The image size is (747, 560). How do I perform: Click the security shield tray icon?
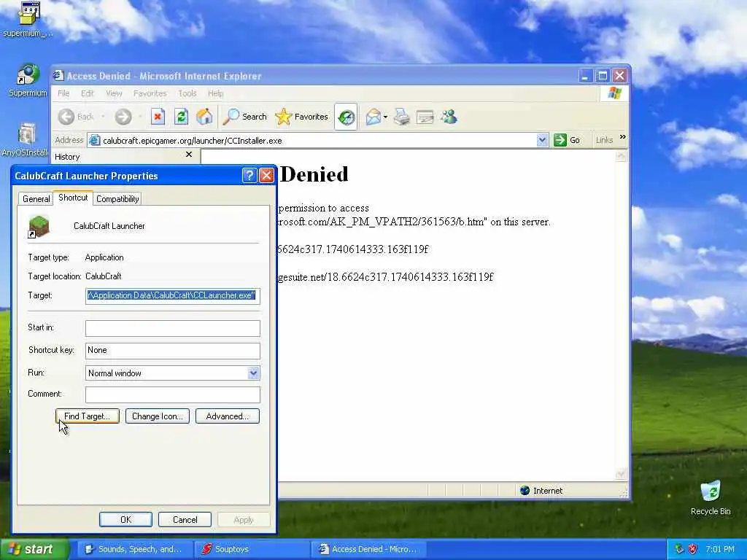pos(693,550)
